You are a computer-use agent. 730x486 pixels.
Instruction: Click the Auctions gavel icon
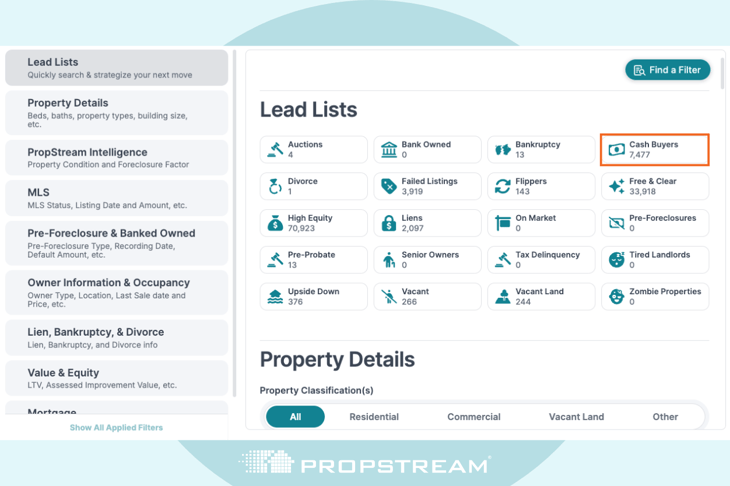point(275,150)
